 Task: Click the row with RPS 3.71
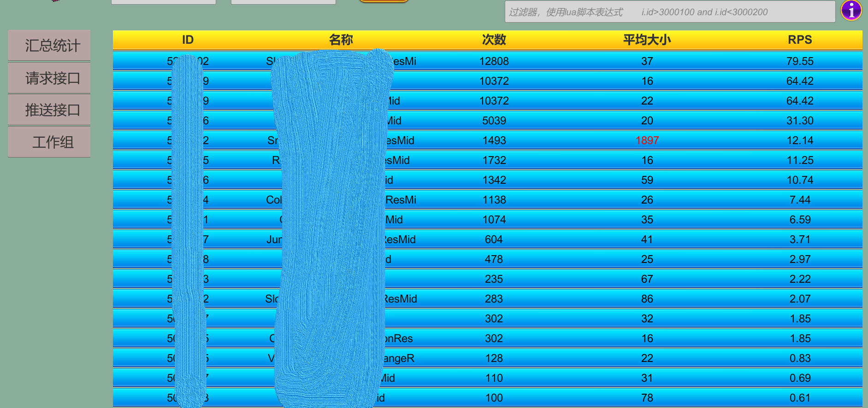tap(800, 239)
